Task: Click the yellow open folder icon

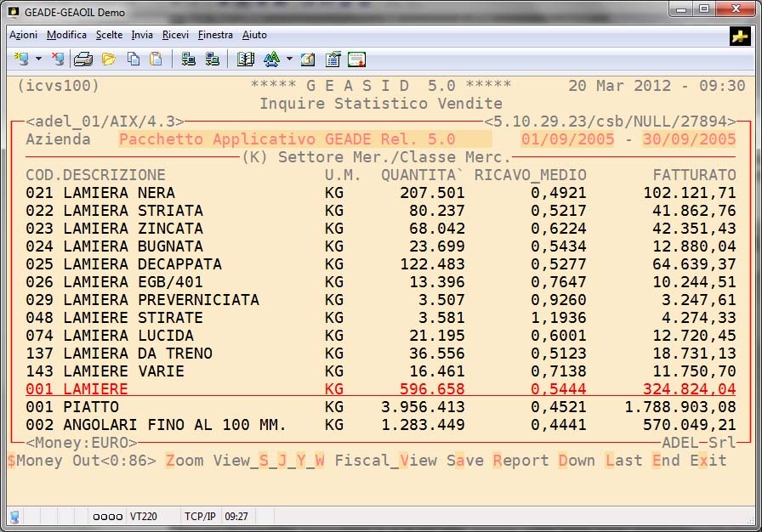Action: tap(108, 59)
